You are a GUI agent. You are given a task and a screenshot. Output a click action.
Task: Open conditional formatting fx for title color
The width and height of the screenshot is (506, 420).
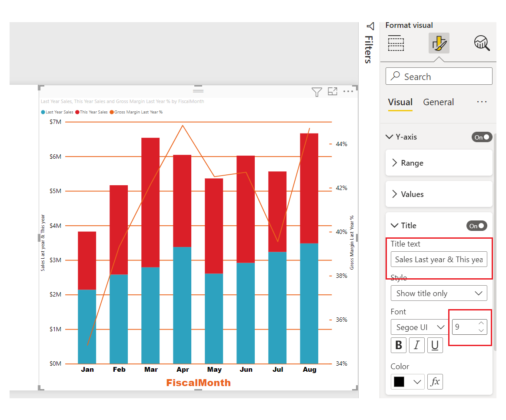click(x=435, y=382)
